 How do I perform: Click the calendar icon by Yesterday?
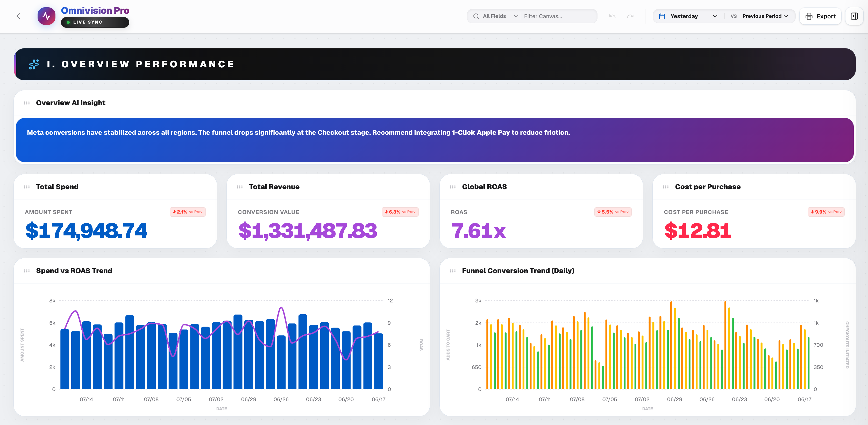(662, 16)
